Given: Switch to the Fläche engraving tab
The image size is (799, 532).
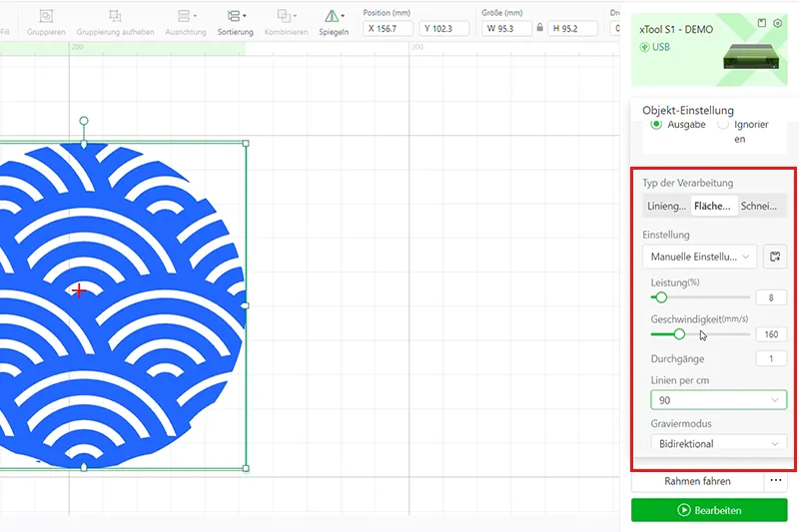Looking at the screenshot, I should point(714,207).
